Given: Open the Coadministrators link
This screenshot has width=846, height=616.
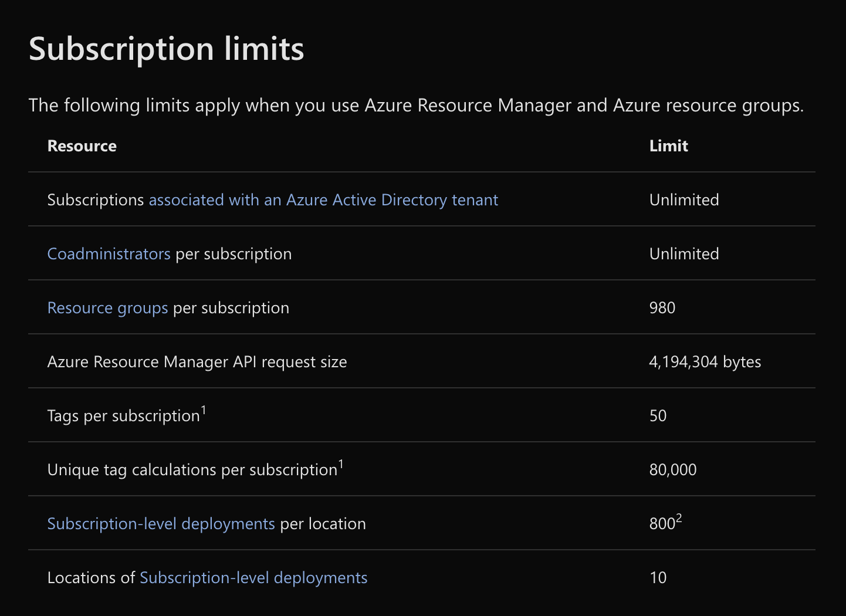Looking at the screenshot, I should pyautogui.click(x=109, y=254).
